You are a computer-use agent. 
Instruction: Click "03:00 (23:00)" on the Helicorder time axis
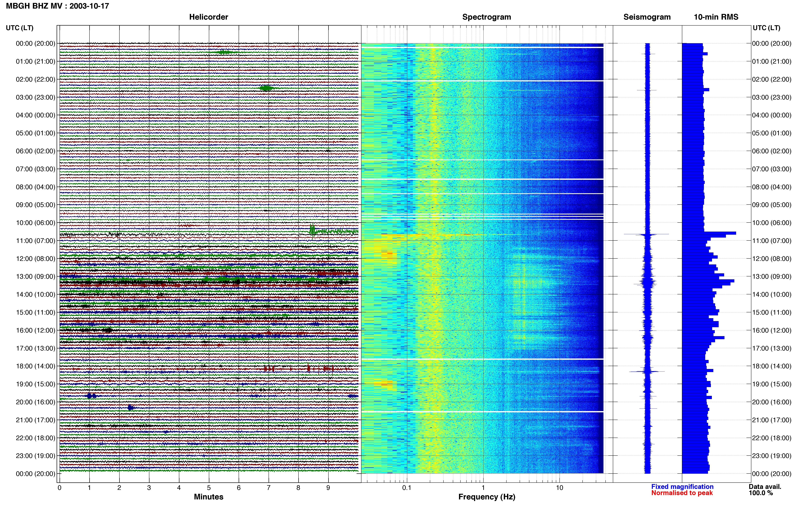point(36,97)
